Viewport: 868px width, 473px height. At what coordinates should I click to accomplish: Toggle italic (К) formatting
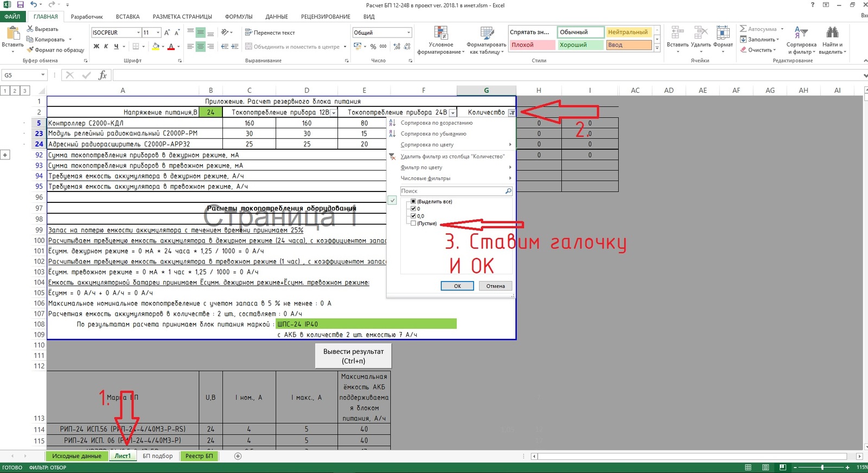click(106, 47)
